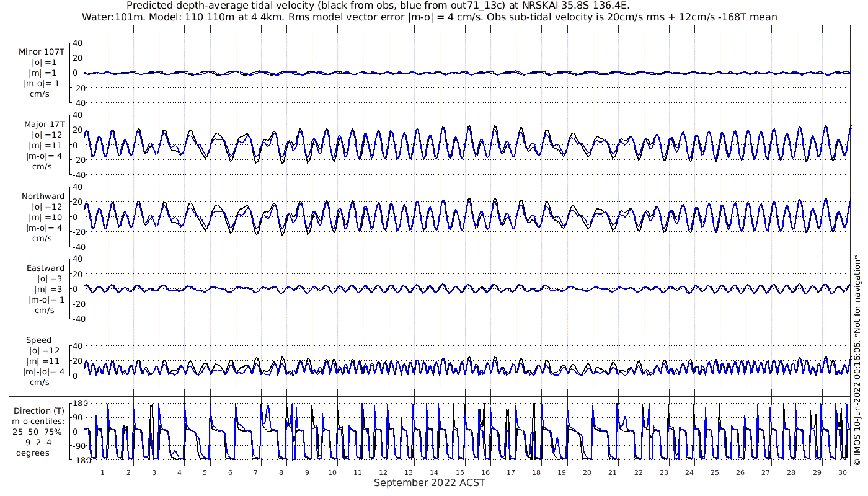Click the 'September 2022 ACST' axis title
The image size is (868, 496).
429,483
